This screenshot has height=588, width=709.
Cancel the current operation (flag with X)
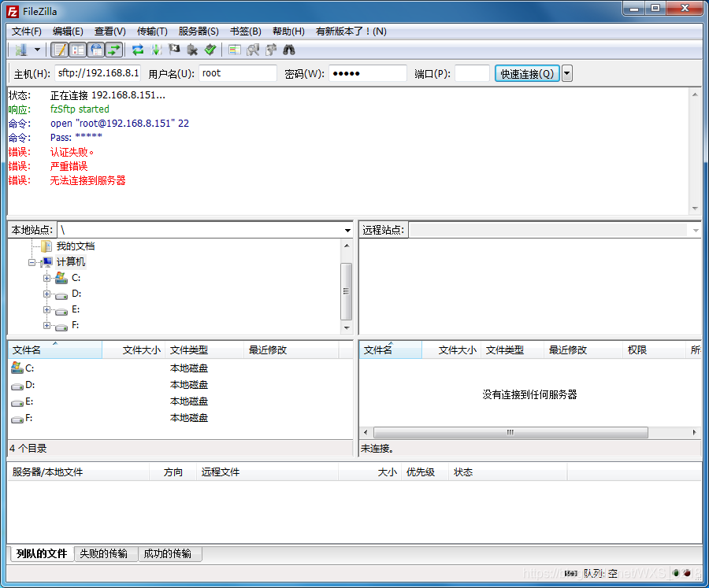[x=175, y=50]
